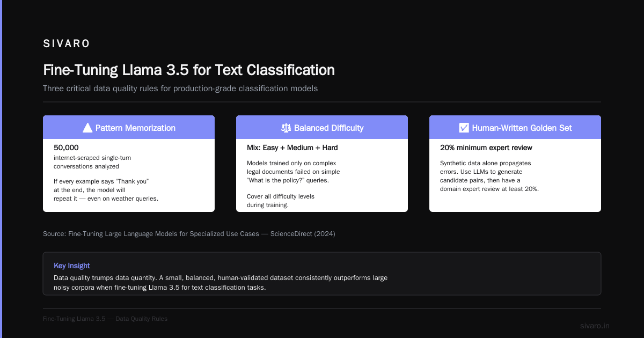The height and width of the screenshot is (338, 644).
Task: Open the sivaro.in link in footer
Action: click(x=595, y=326)
